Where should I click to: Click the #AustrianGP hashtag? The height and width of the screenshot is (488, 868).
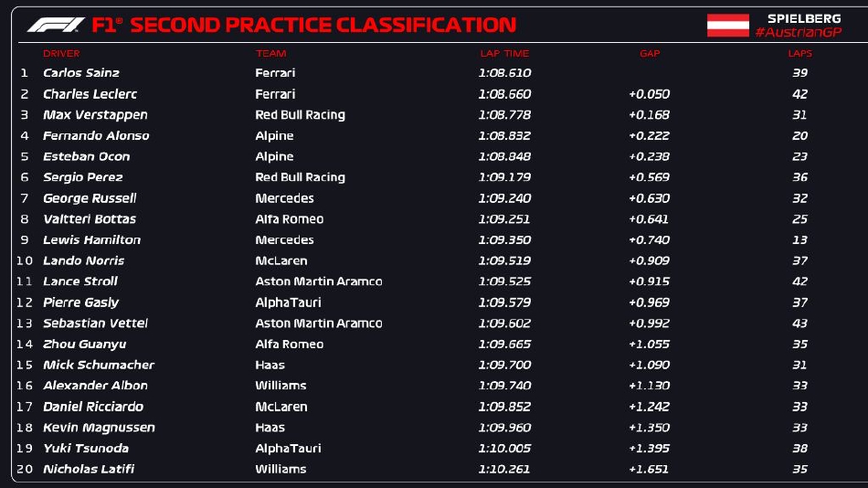pyautogui.click(x=798, y=33)
